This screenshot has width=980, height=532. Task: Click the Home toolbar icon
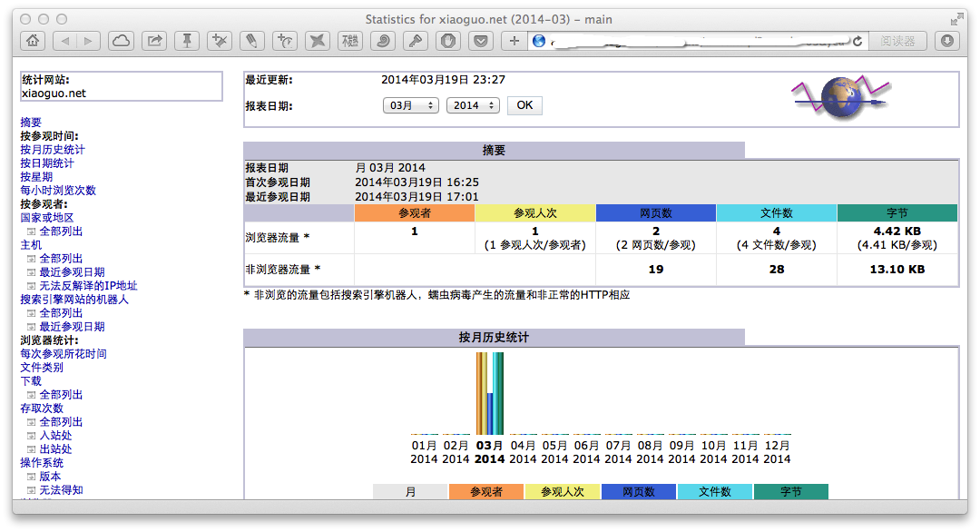(x=33, y=41)
